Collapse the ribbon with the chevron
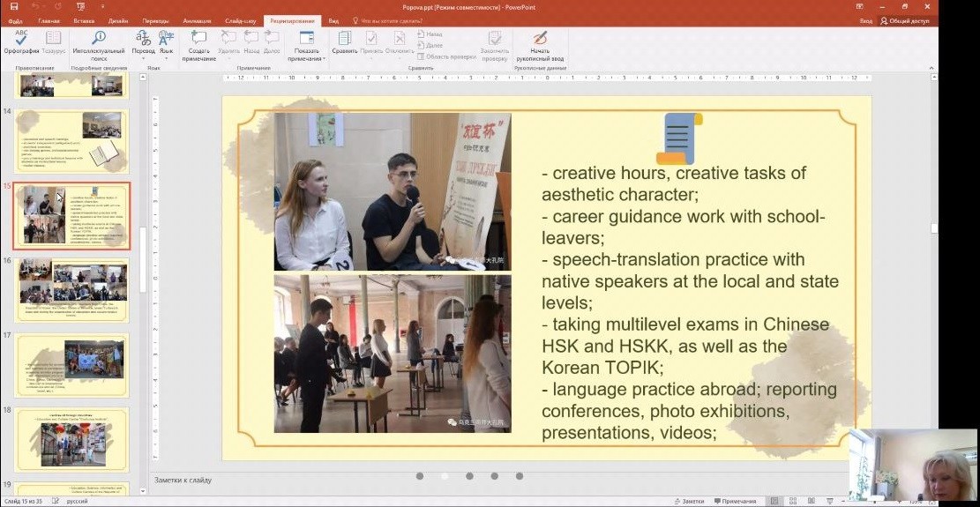Image resolution: width=980 pixels, height=507 pixels. tap(931, 68)
